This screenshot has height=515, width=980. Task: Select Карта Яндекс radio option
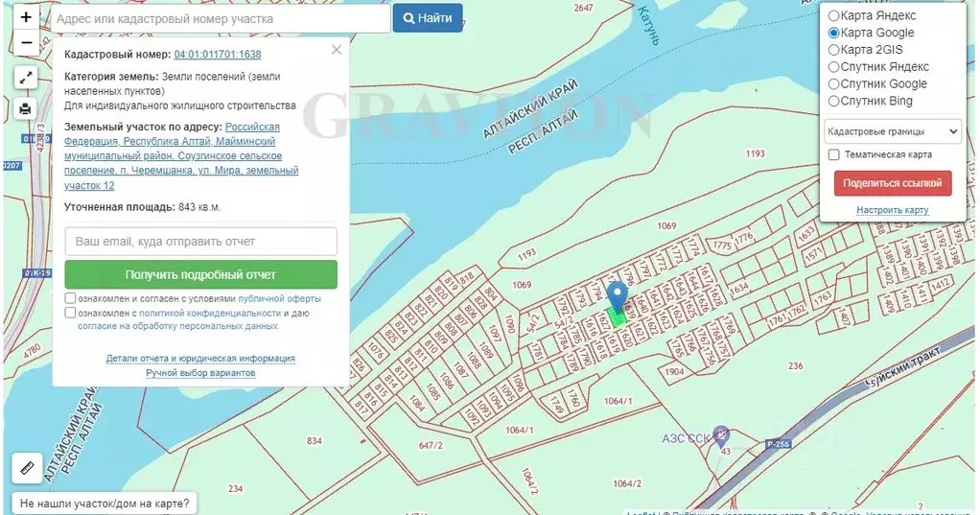(x=833, y=16)
